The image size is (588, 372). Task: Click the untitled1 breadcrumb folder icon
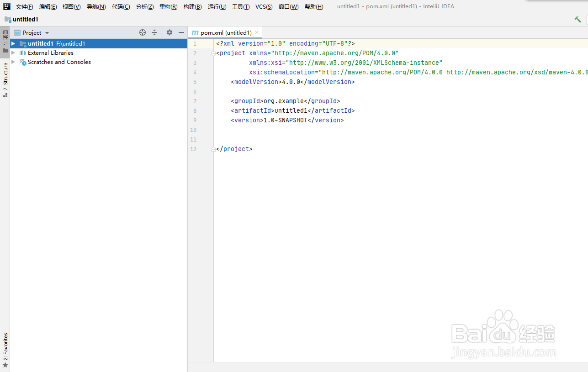(x=8, y=20)
